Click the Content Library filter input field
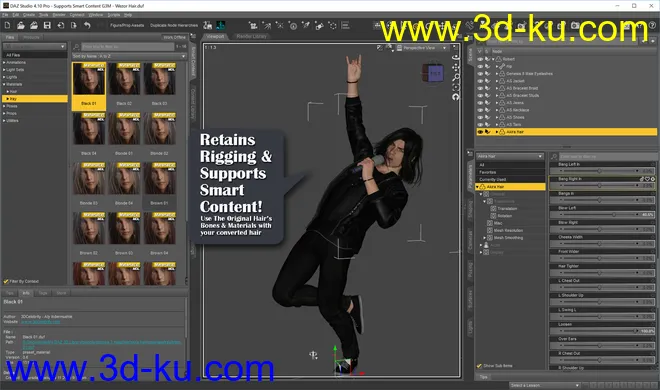660x390 pixels. [x=127, y=46]
